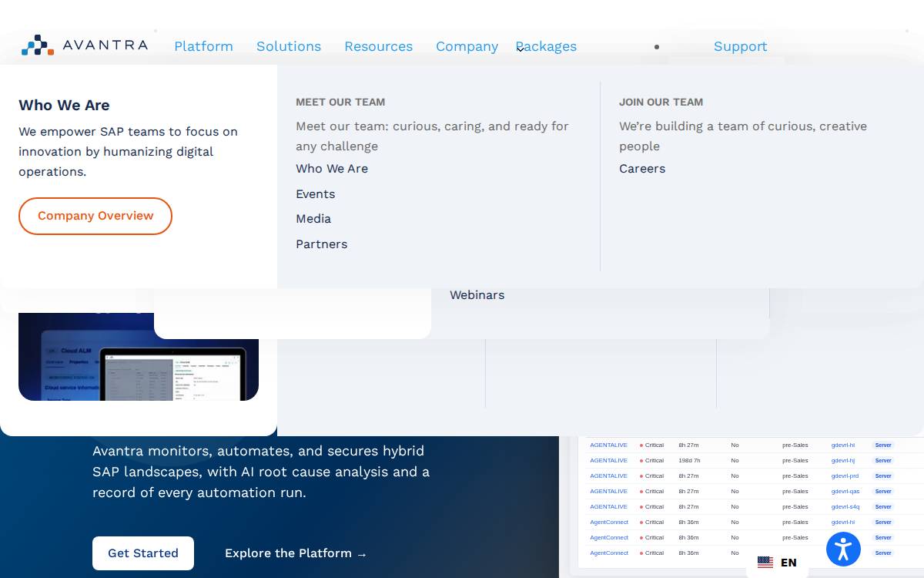
Task: Click the JOIN OUR TEAM heading
Action: click(661, 102)
